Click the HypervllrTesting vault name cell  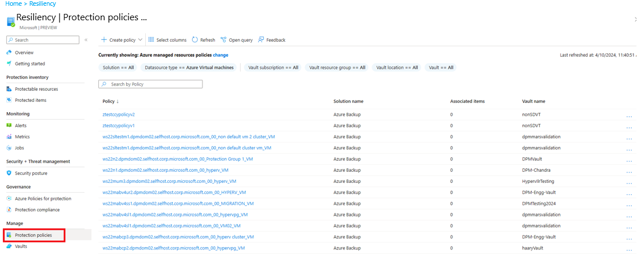[x=538, y=181]
